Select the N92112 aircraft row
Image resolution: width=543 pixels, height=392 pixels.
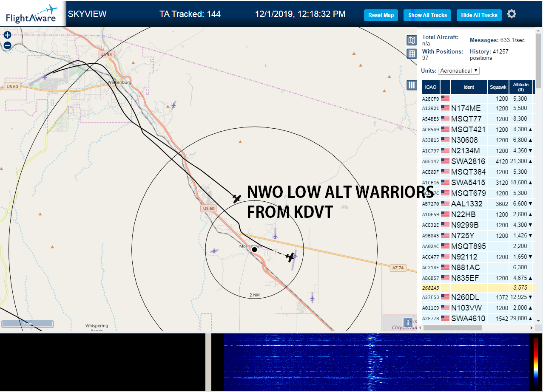tap(478, 257)
